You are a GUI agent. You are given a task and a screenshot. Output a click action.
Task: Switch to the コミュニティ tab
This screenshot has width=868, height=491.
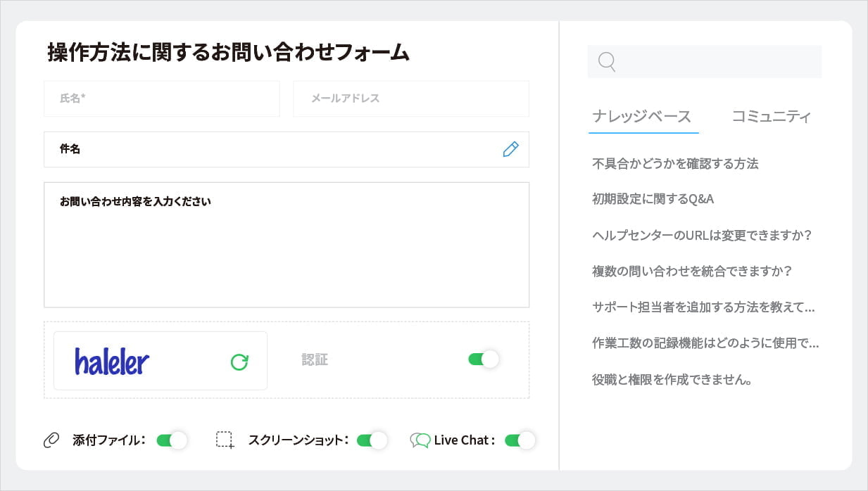pyautogui.click(x=772, y=116)
